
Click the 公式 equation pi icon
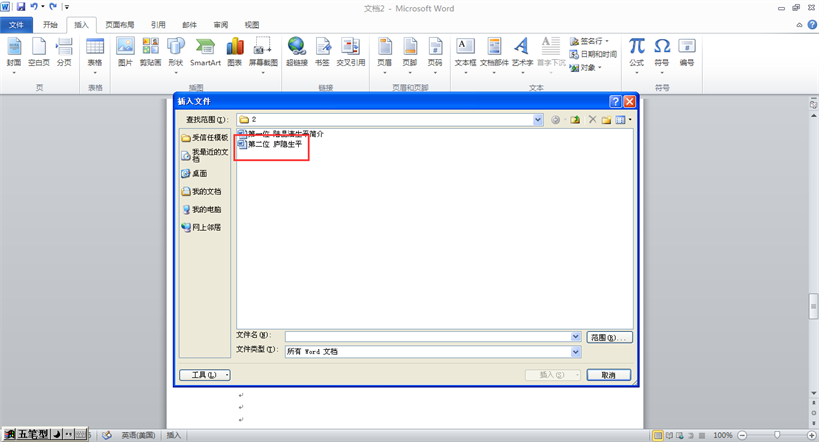point(636,51)
